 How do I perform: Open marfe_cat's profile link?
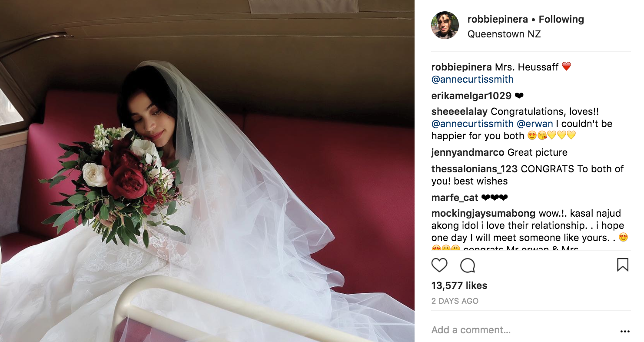point(455,198)
